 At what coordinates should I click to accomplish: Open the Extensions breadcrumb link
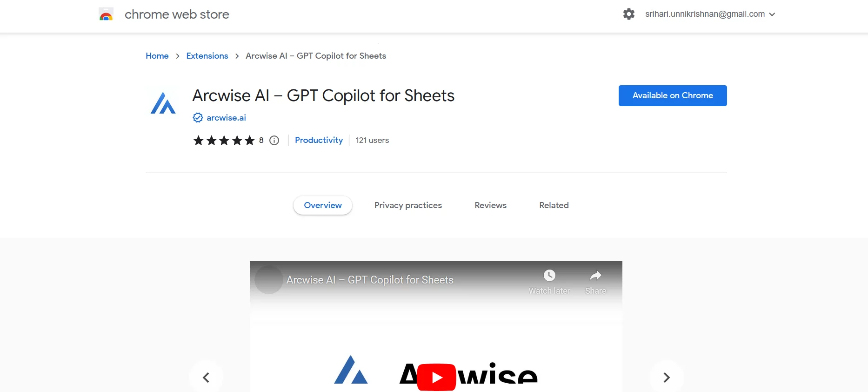click(x=207, y=56)
